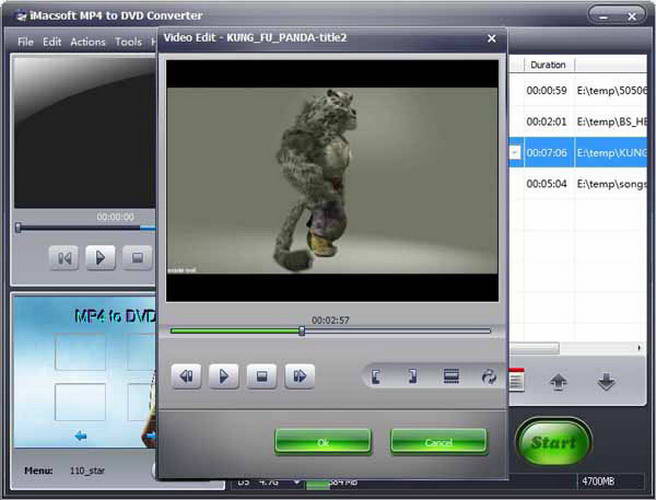Move selected item down arrow
Viewport: 656px width, 500px height.
tap(606, 382)
